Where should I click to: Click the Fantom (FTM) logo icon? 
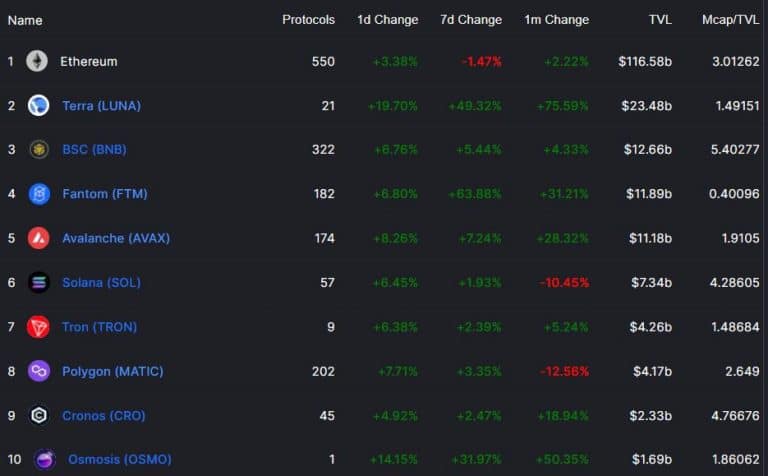tap(39, 194)
